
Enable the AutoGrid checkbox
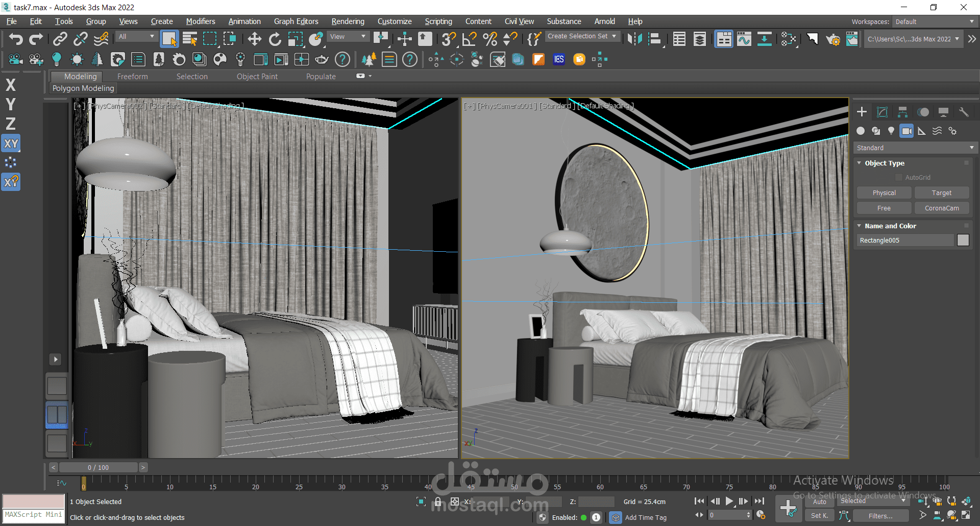tap(899, 178)
